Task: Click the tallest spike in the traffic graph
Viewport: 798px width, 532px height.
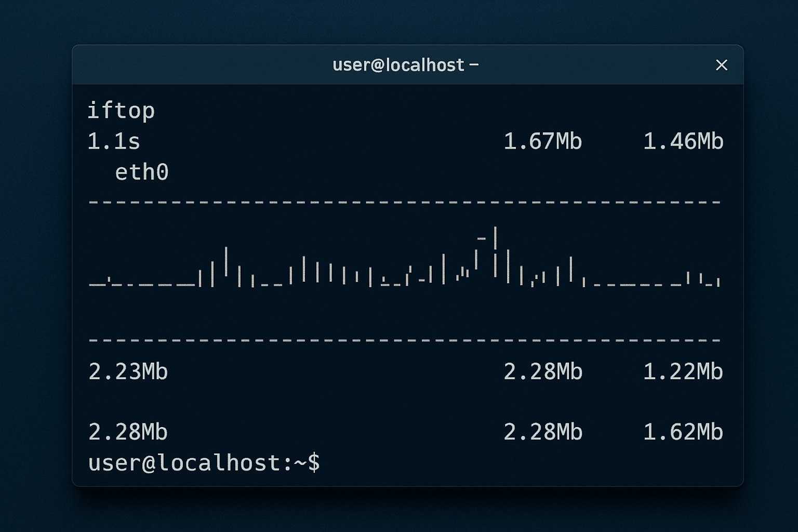Action: tap(496, 239)
